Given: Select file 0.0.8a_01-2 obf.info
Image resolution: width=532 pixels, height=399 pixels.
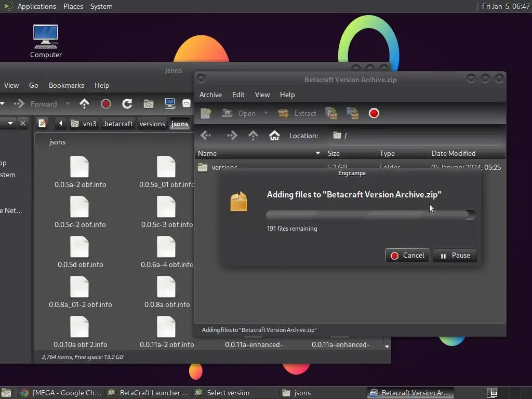Looking at the screenshot, I should click(x=80, y=292).
